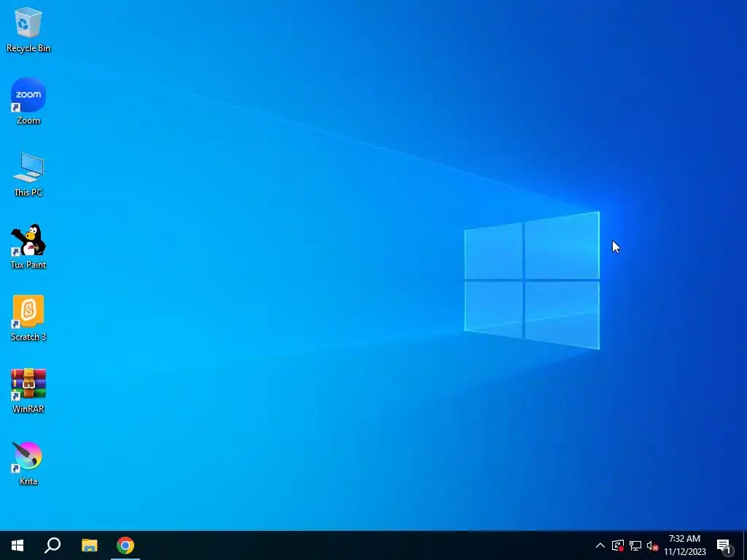The height and width of the screenshot is (560, 747).
Task: Select the Recycle Bin desktop icon
Action: coord(28,29)
